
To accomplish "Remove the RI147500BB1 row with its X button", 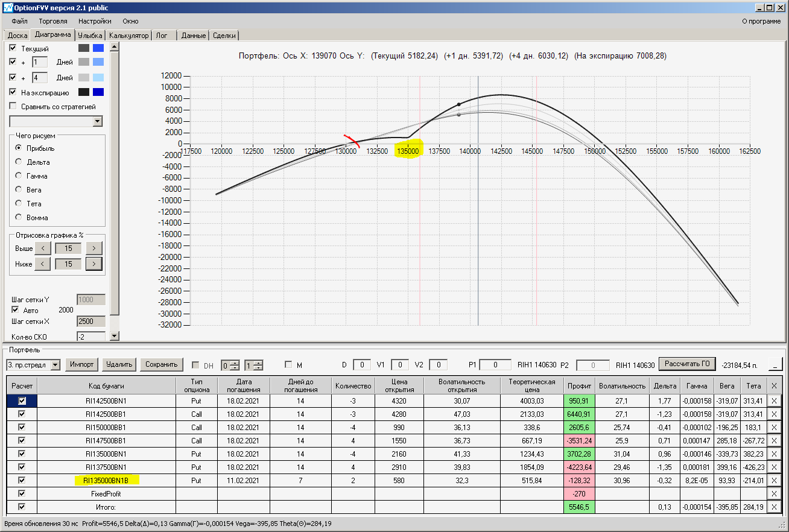I will [774, 440].
